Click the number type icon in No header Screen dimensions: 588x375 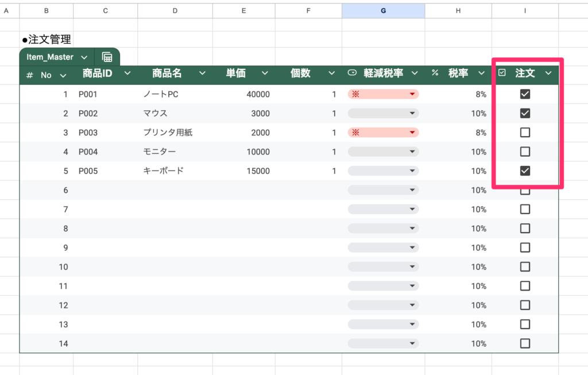(x=30, y=75)
